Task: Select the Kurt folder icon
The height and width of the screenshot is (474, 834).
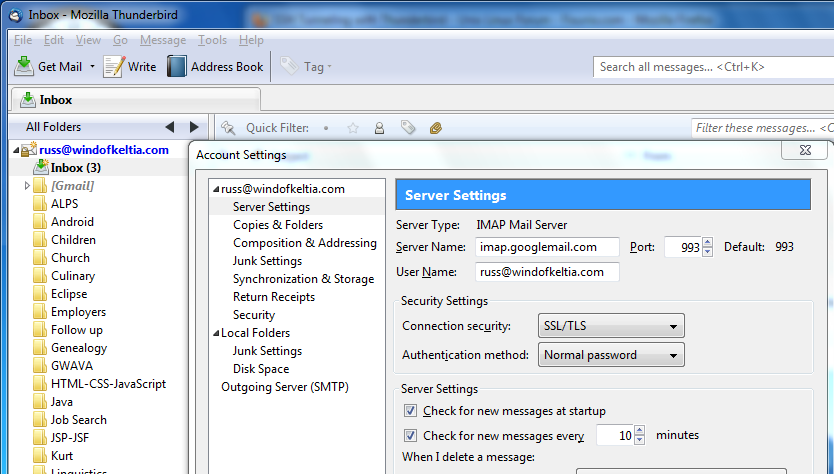Action: click(40, 456)
